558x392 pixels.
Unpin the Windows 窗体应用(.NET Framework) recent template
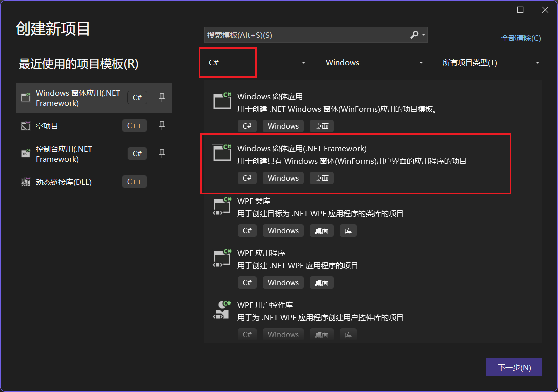pyautogui.click(x=161, y=97)
